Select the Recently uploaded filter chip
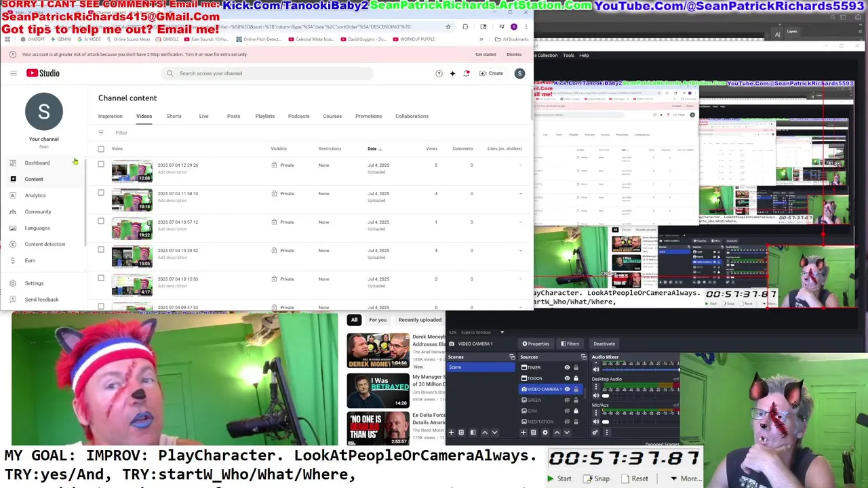Viewport: 868px width, 488px height. coord(420,320)
